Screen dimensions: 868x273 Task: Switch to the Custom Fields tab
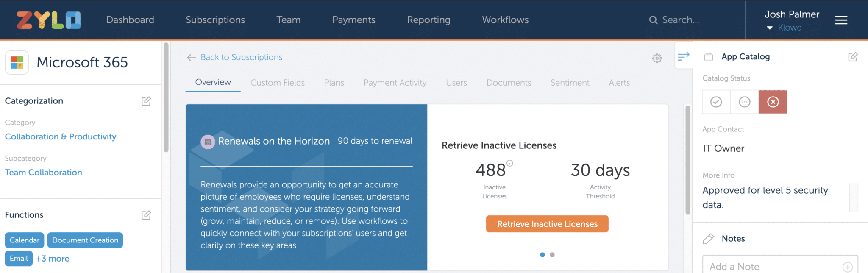(278, 83)
